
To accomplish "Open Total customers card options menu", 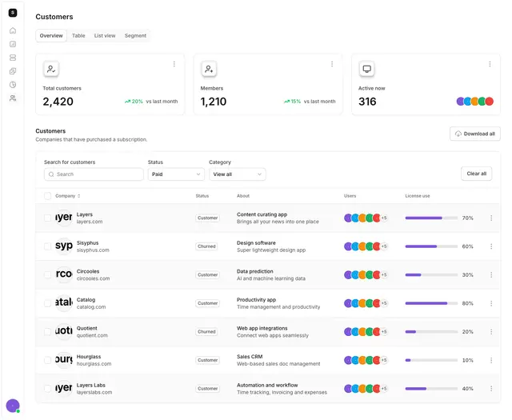I will point(174,64).
